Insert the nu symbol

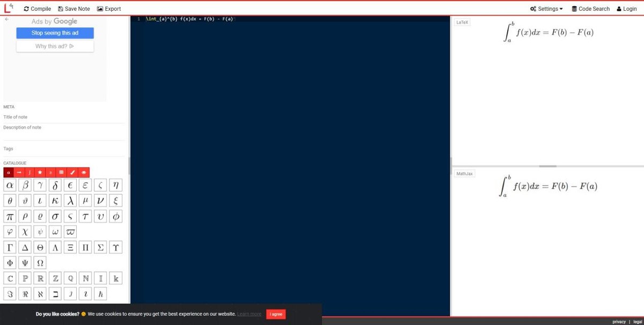100,201
